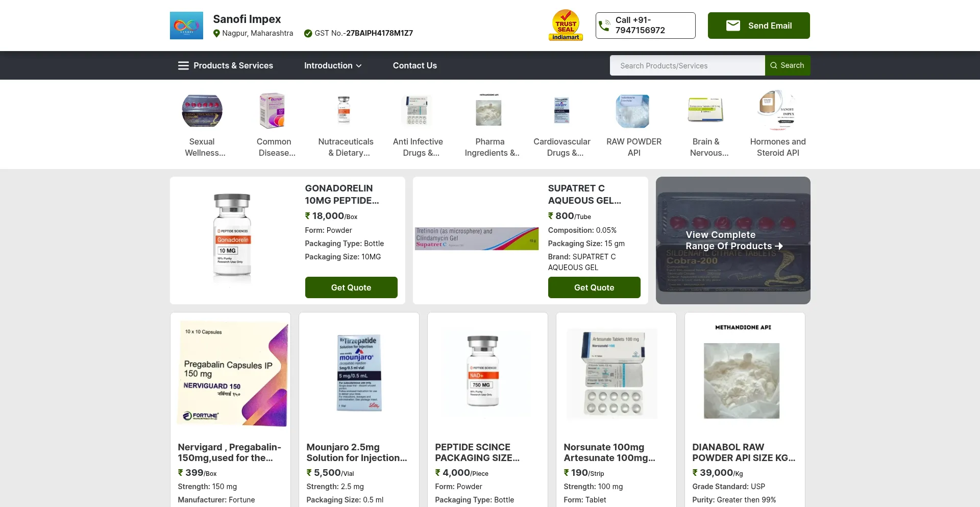Click the Cardiovascular Drugs category icon

pos(561,111)
